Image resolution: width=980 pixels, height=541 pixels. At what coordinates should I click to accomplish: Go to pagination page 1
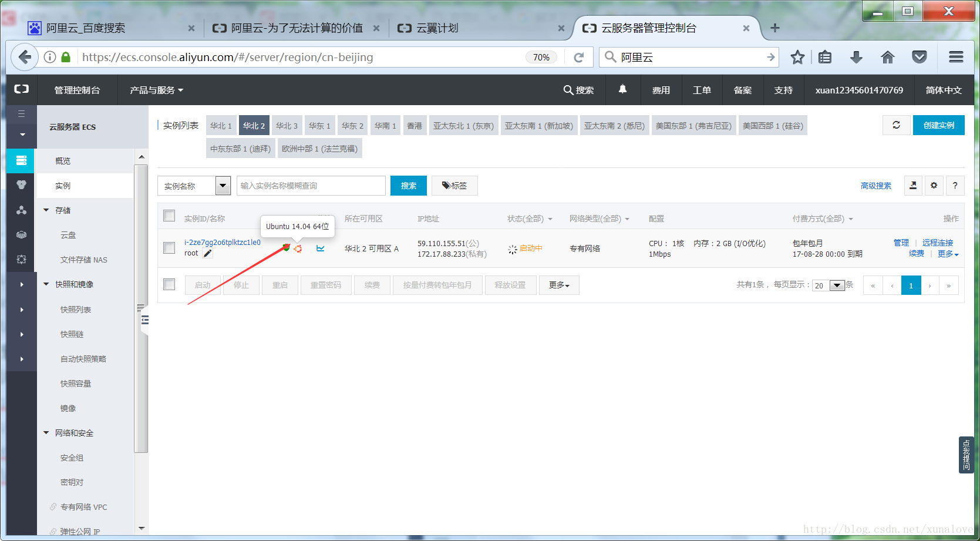[x=911, y=285]
